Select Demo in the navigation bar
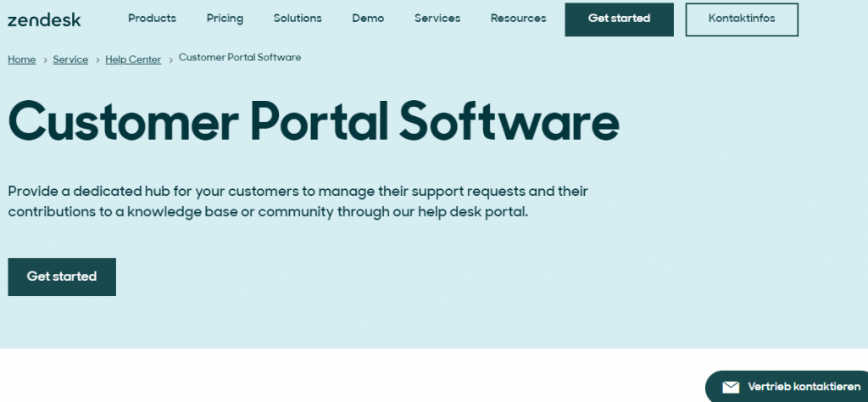The width and height of the screenshot is (868, 402). click(368, 19)
